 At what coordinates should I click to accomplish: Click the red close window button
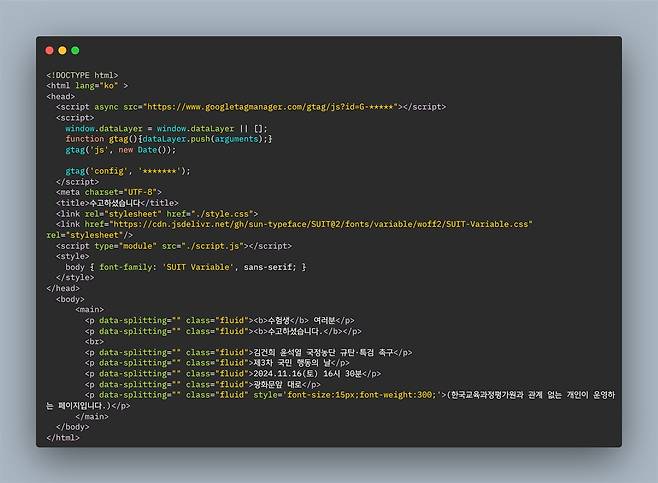click(49, 50)
